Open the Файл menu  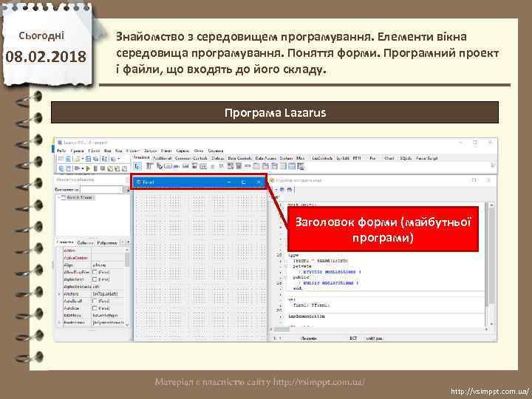(61, 151)
